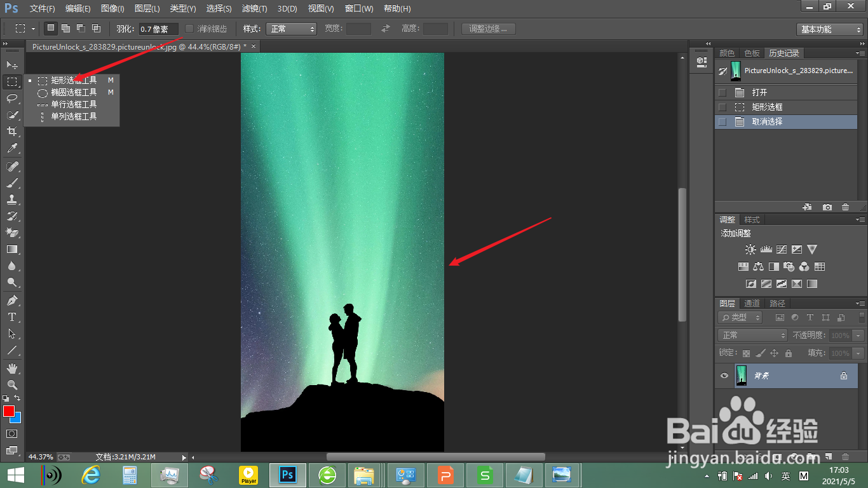Image resolution: width=868 pixels, height=488 pixels.
Task: Select the Pen tool
Action: point(12,300)
